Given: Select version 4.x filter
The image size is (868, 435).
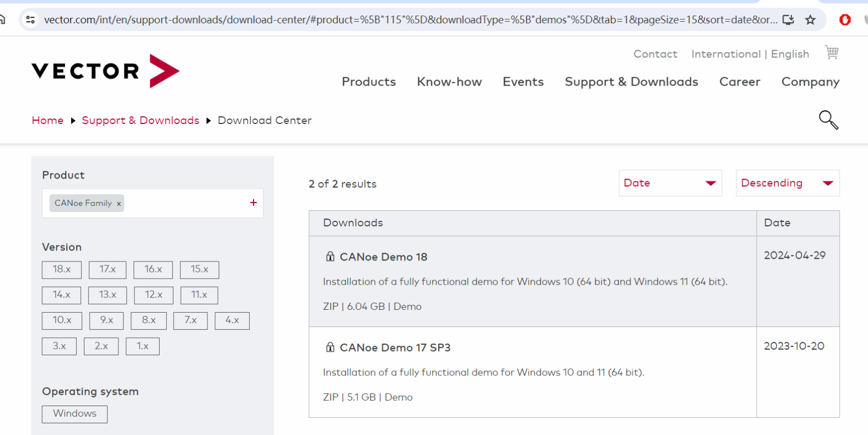Looking at the screenshot, I should coord(232,321).
